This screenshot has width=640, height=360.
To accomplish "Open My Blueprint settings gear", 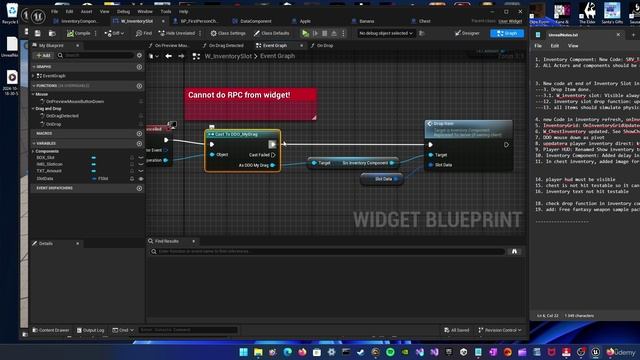I will pos(139,56).
